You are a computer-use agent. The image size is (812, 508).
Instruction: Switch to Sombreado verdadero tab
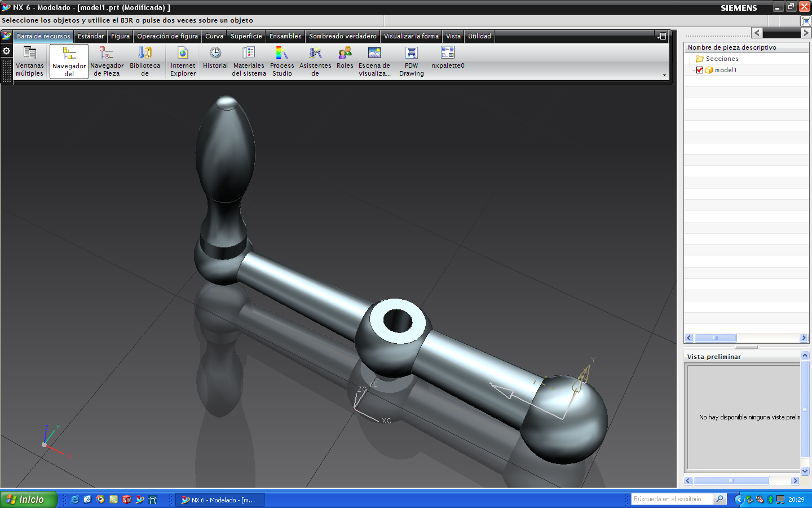click(x=343, y=36)
